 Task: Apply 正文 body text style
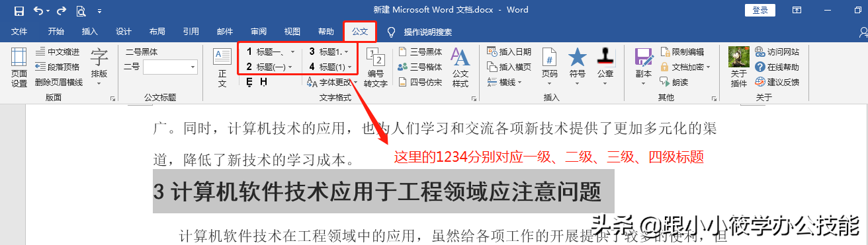(x=222, y=67)
